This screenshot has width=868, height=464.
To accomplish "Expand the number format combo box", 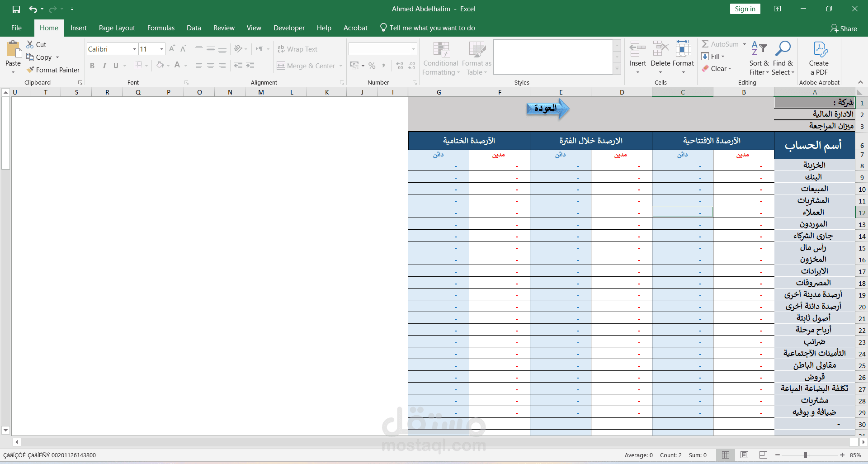I will [414, 49].
